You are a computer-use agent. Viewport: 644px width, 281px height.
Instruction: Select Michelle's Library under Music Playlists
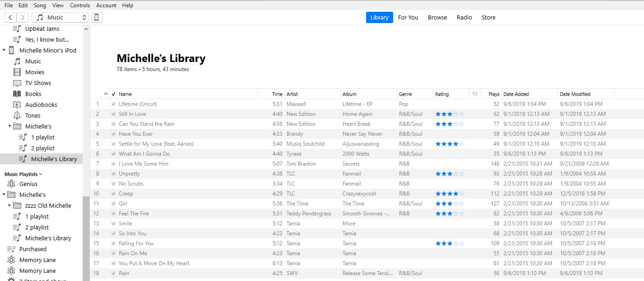click(x=48, y=238)
